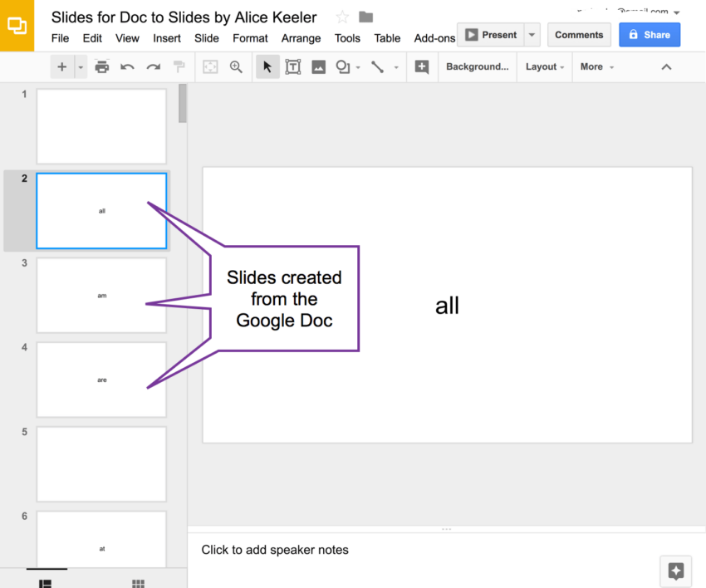This screenshot has height=588, width=706.
Task: Select slide 4 thumbnail labeled are
Action: [x=101, y=380]
